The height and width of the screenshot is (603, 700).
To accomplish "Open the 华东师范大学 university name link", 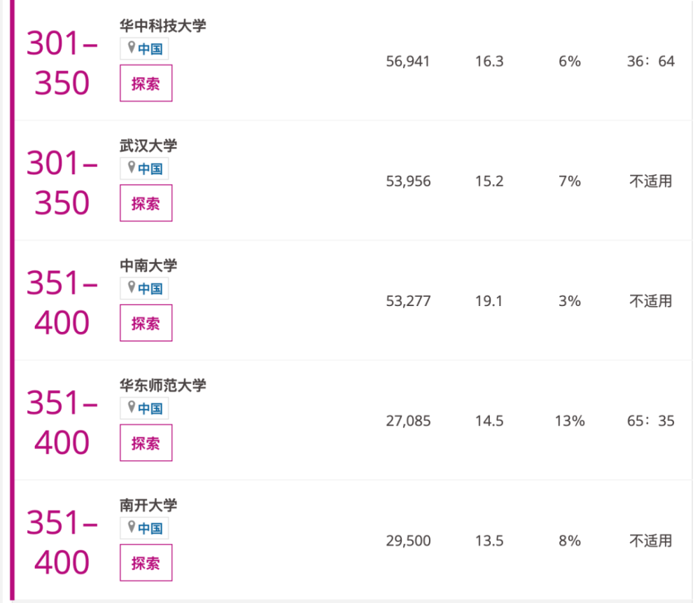I will coord(163,385).
